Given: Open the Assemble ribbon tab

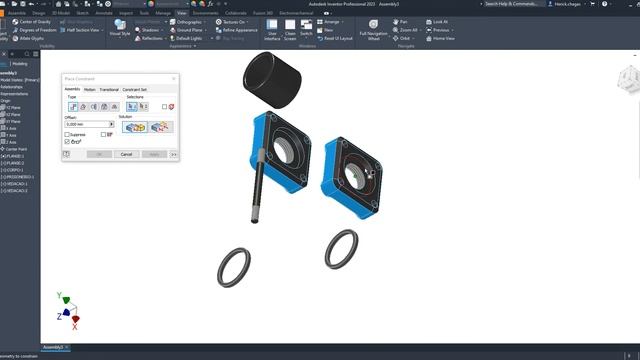Looking at the screenshot, I should [x=17, y=13].
